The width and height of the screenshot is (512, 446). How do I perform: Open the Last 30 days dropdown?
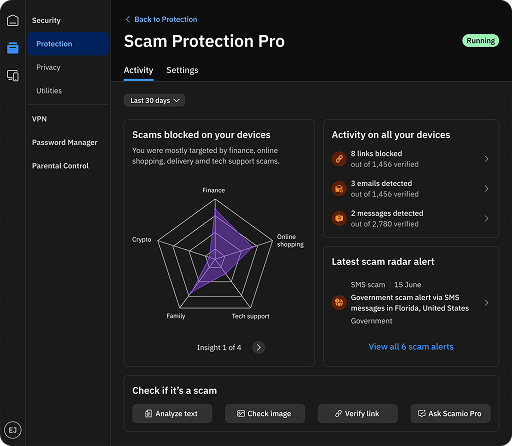[x=154, y=100]
